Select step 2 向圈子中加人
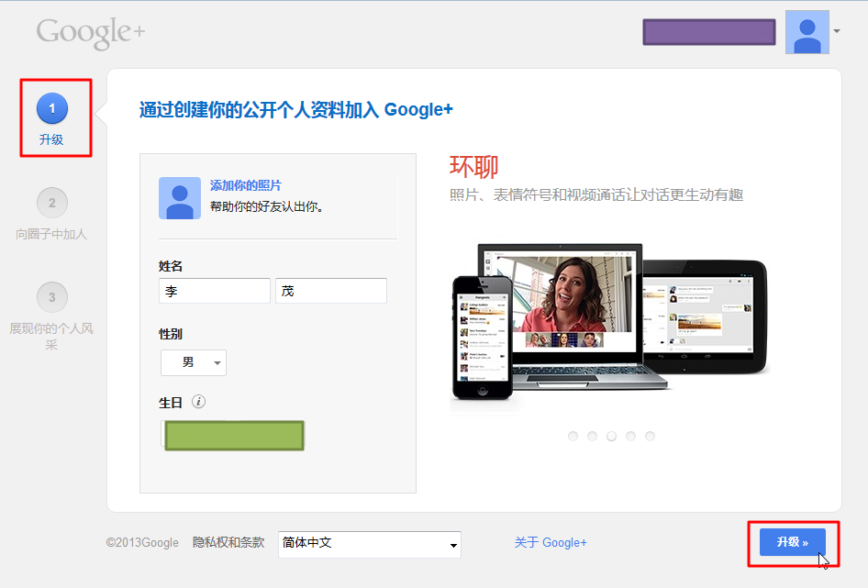The height and width of the screenshot is (588, 868). (x=52, y=204)
